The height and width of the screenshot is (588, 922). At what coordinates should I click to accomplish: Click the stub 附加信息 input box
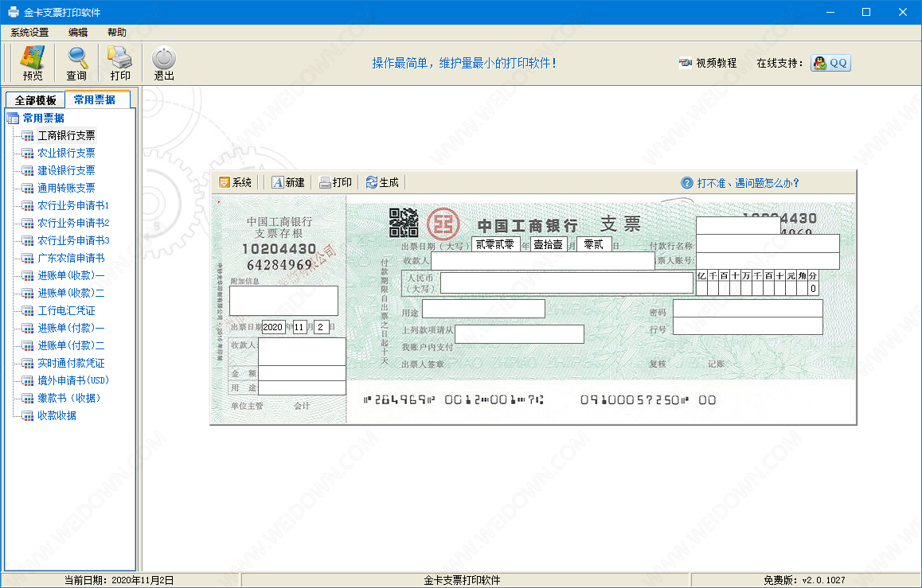click(283, 301)
